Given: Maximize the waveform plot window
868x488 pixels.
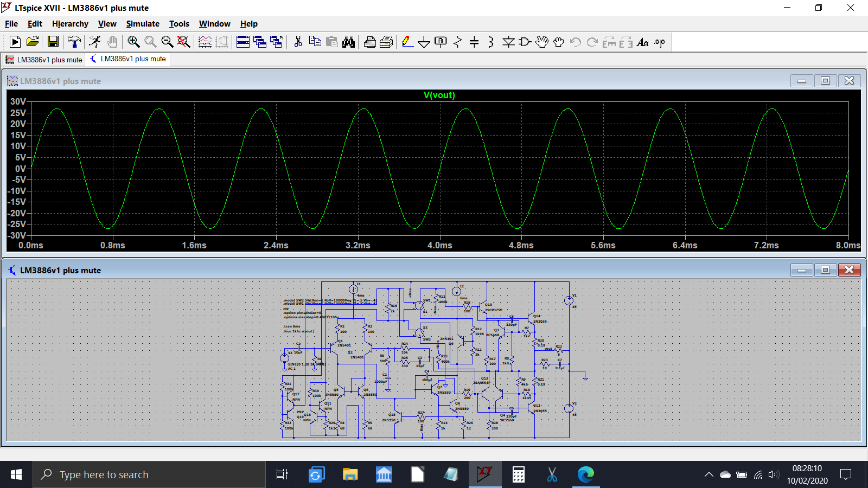Looking at the screenshot, I should [x=825, y=81].
